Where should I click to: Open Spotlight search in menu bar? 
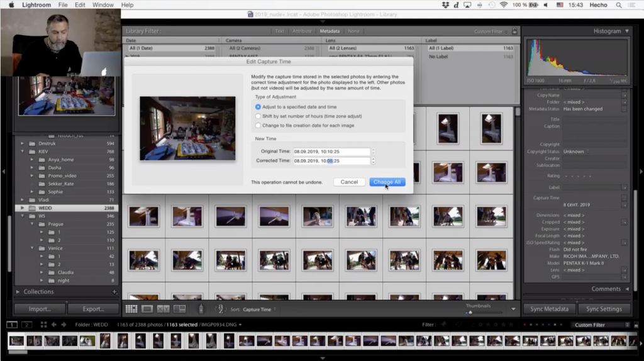tap(619, 5)
